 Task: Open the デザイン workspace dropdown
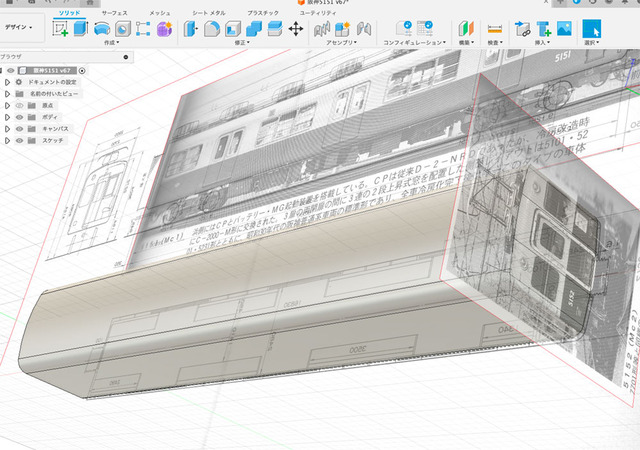19,27
